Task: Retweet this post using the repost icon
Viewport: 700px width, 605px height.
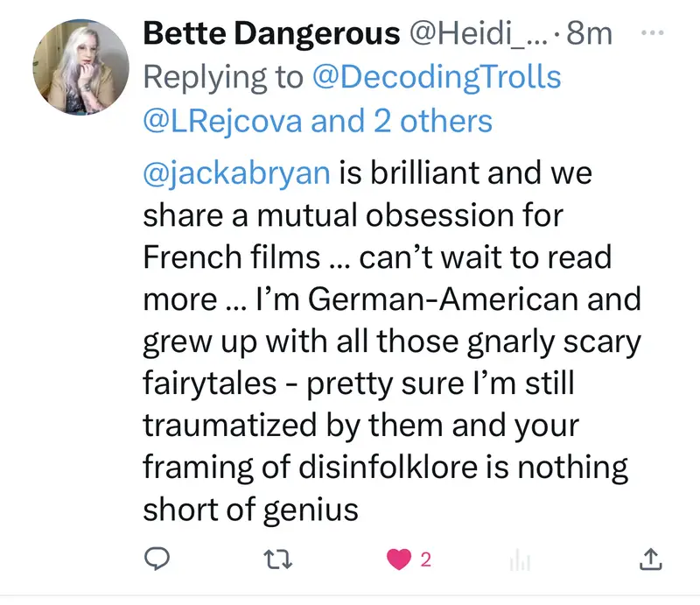Action: point(285,559)
